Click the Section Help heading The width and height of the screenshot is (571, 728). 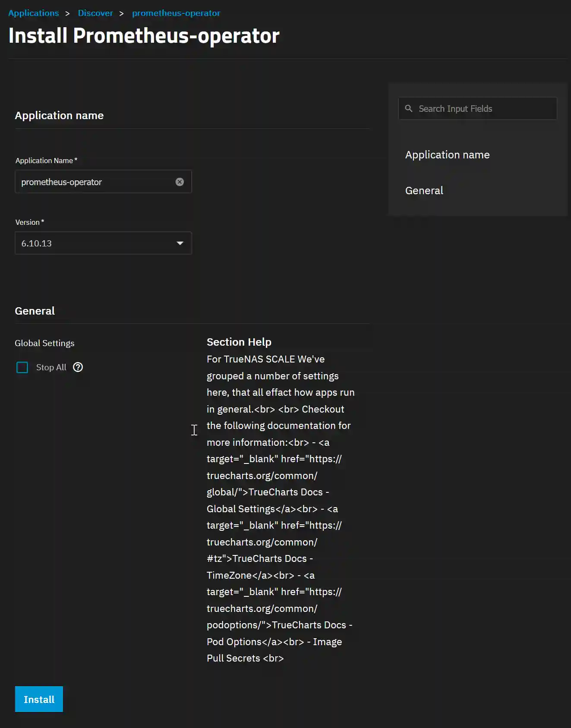pyautogui.click(x=239, y=342)
